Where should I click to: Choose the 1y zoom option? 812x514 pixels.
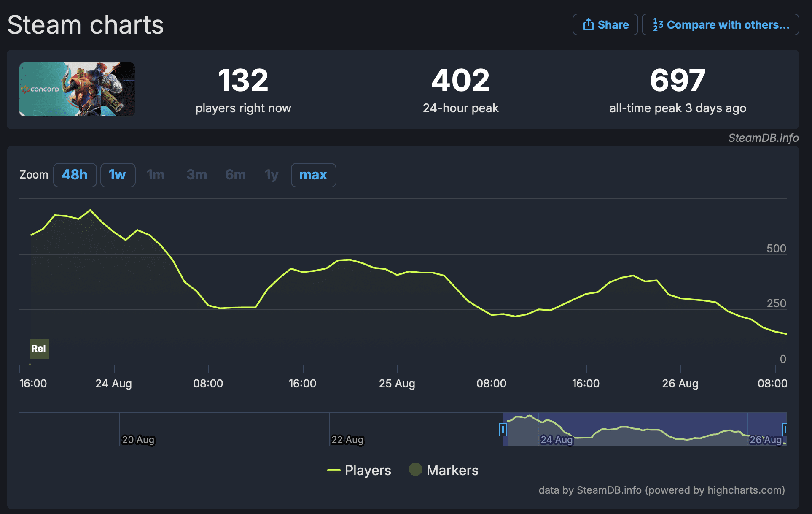[272, 175]
